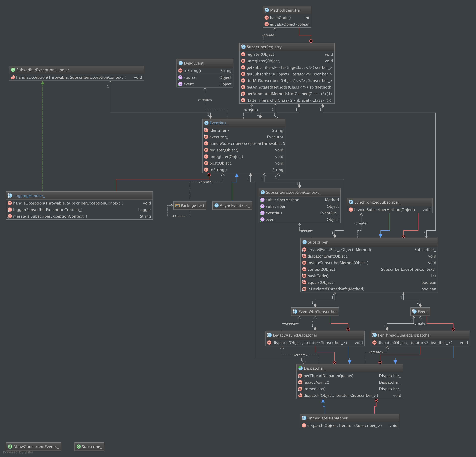Click the EventBus_ class icon

(x=206, y=123)
